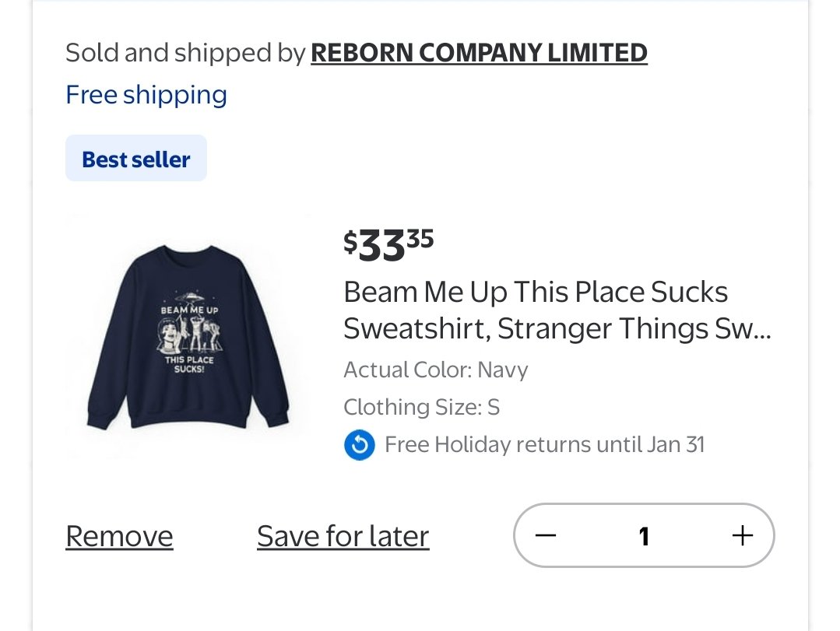Remove the sweatshirt from the cart
840x631 pixels.
tap(119, 536)
